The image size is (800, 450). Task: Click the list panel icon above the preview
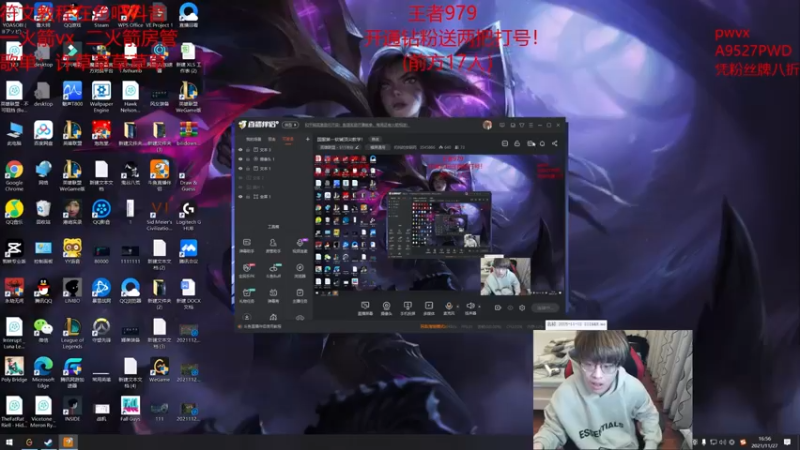pos(505,144)
